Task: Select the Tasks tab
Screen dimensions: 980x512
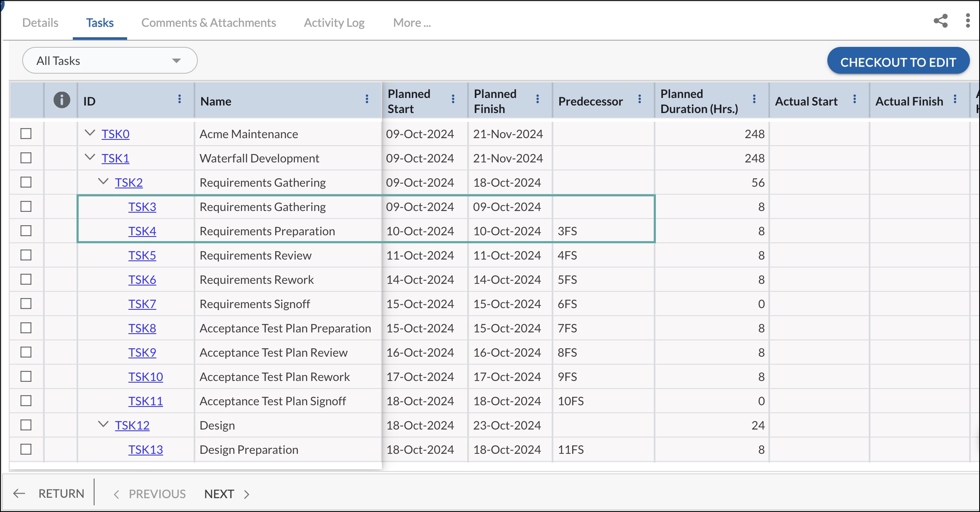Action: pyautogui.click(x=100, y=23)
